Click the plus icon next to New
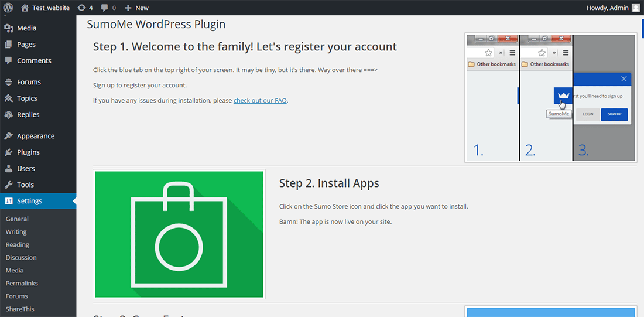This screenshot has height=317, width=644. pos(128,8)
